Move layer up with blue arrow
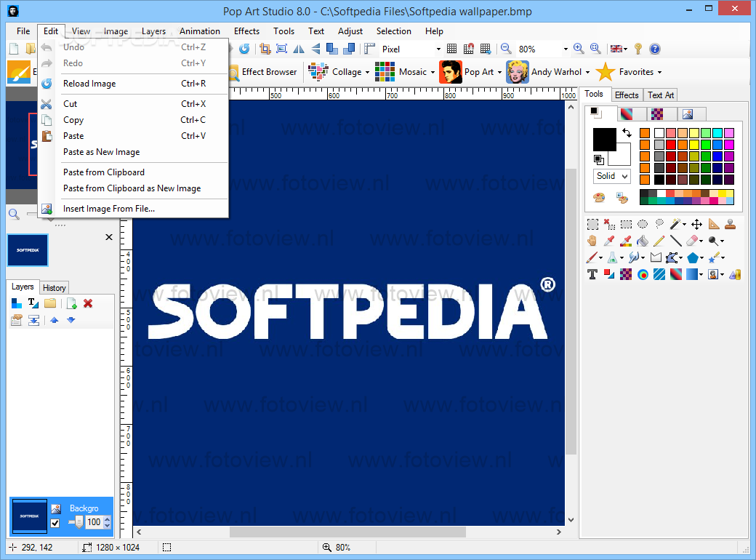This screenshot has width=756, height=560. [x=54, y=320]
